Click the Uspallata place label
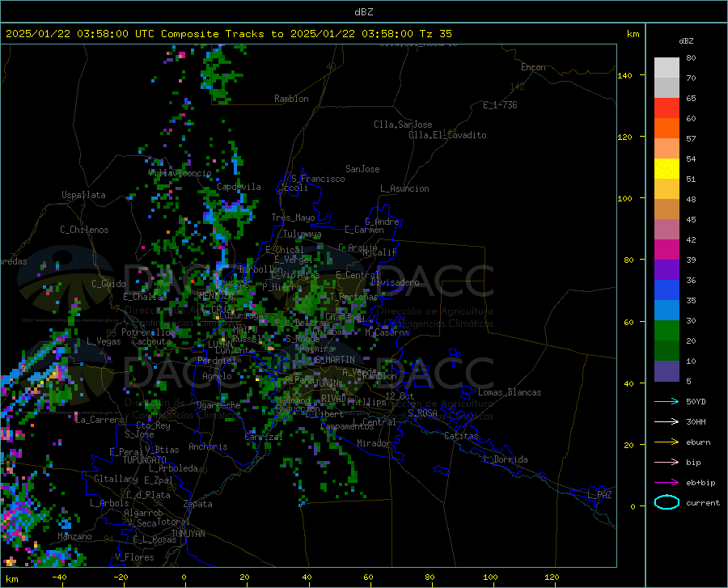728x588 pixels. pyautogui.click(x=83, y=195)
